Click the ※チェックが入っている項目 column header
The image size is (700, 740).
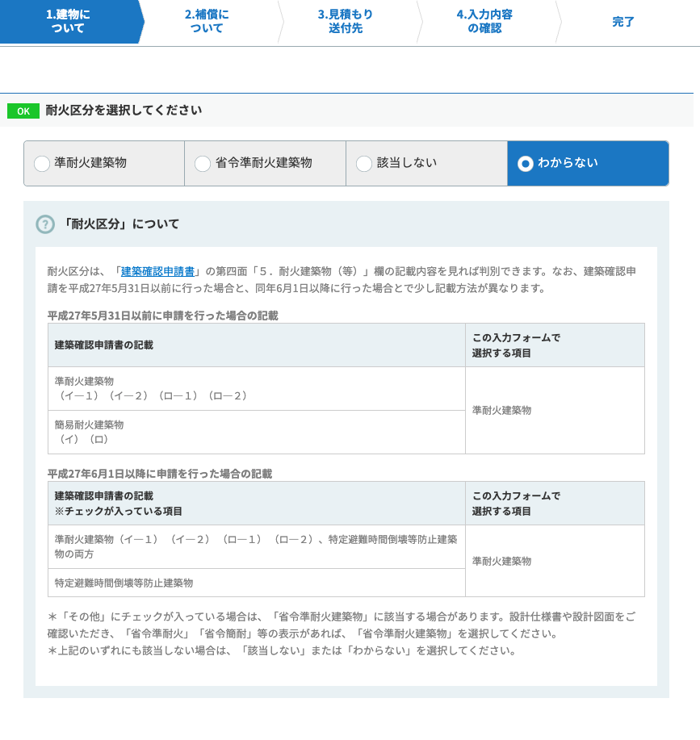click(x=119, y=511)
